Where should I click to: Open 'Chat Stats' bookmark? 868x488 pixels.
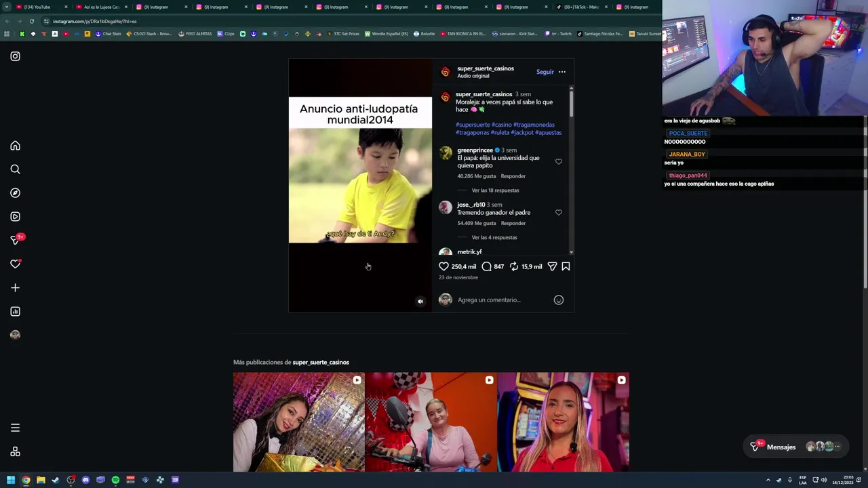click(108, 34)
